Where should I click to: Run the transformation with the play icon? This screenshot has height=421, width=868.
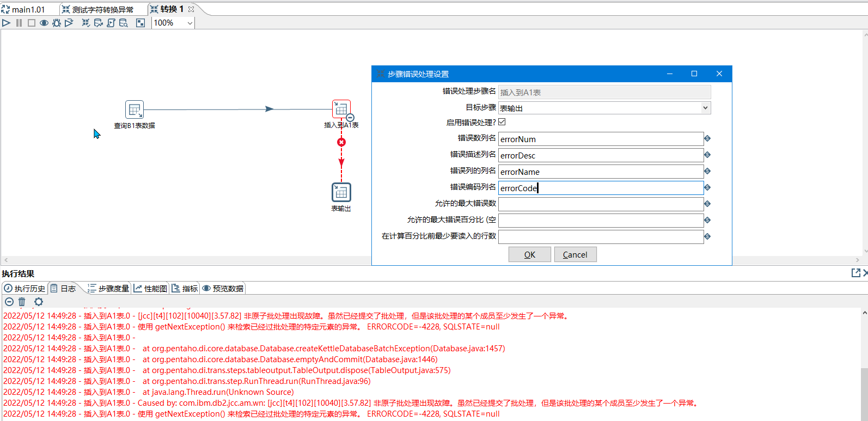7,23
